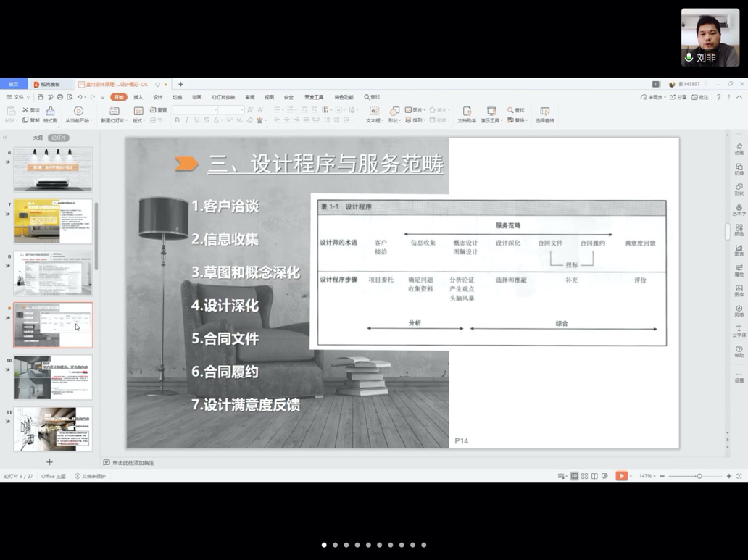Switch to slide sorter view in status bar
The image size is (748, 560).
pos(584,476)
